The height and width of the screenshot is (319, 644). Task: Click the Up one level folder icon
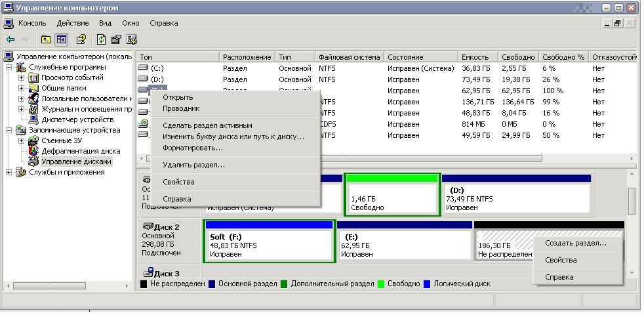[x=46, y=39]
